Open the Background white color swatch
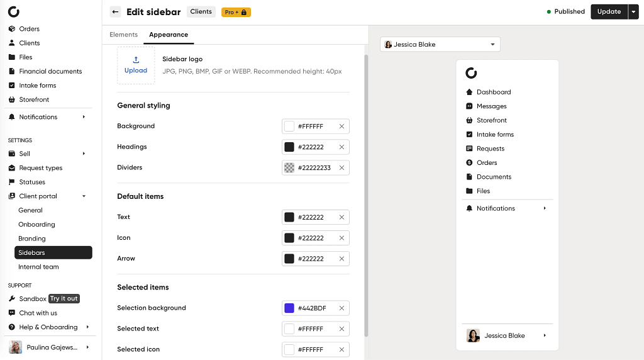Viewport: 644px width, 360px height. [289, 126]
